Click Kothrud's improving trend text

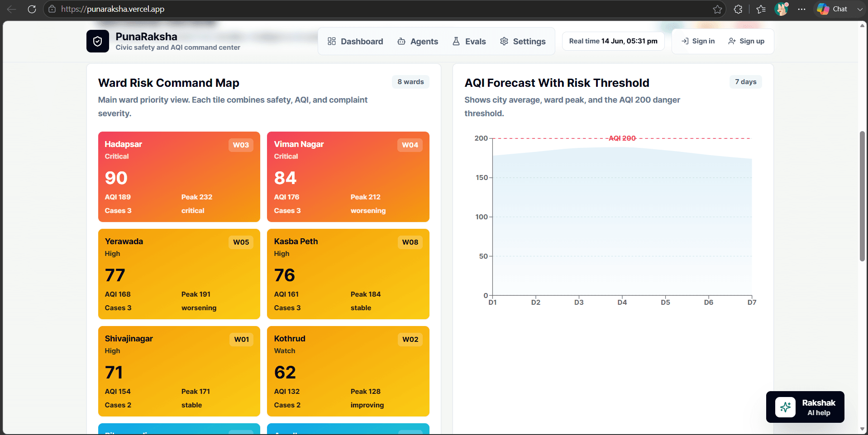click(x=367, y=405)
